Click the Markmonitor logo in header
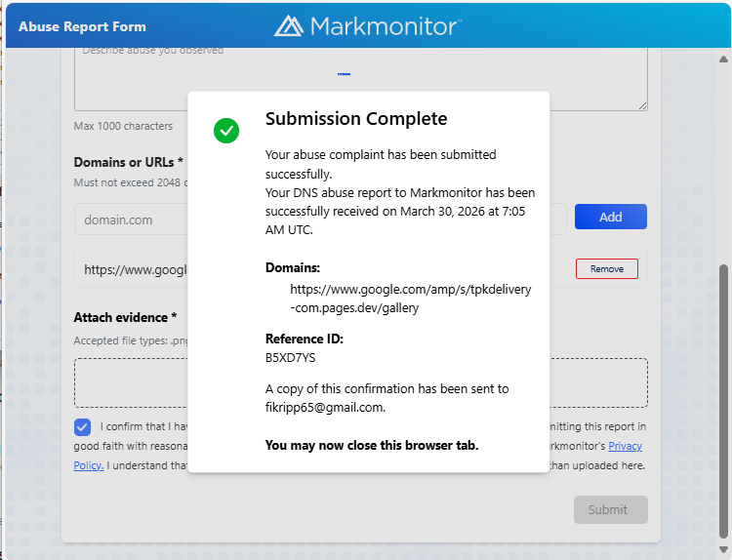Image resolution: width=732 pixels, height=560 pixels. pos(367,26)
